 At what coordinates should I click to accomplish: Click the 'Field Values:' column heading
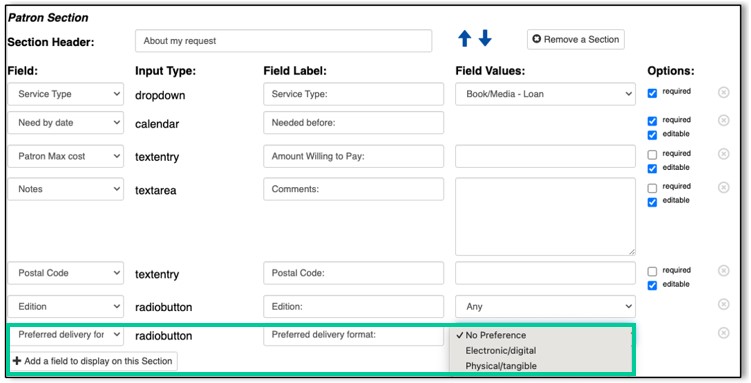(490, 71)
